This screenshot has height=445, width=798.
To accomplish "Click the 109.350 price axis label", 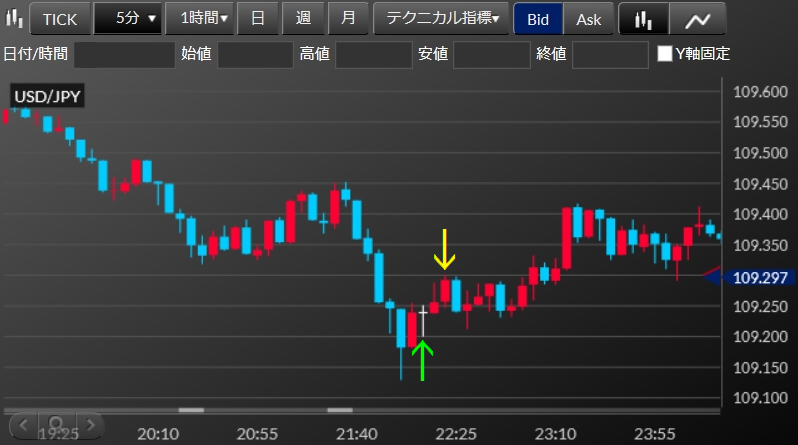I will (x=760, y=245).
